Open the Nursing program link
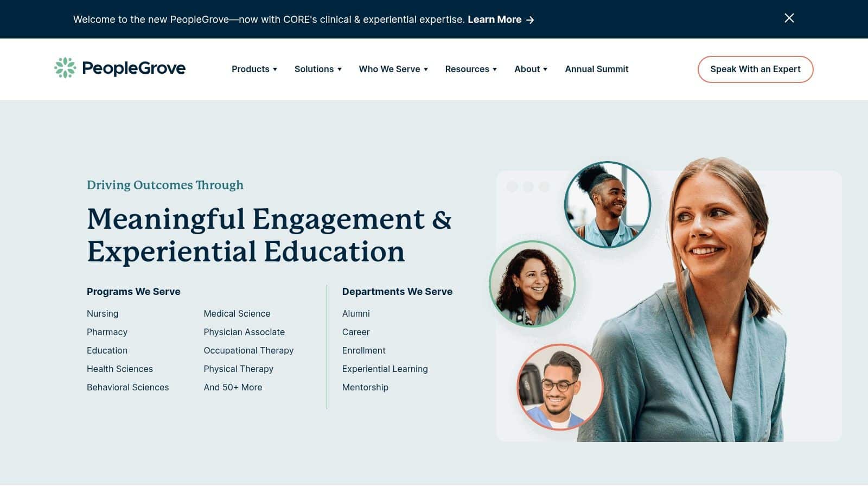 (103, 313)
